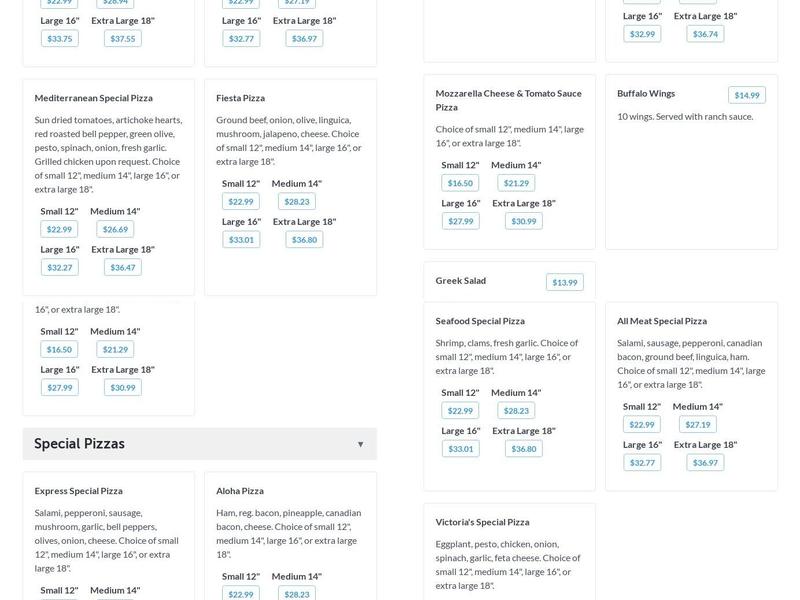800x600 pixels.
Task: Pick All Meat Special Pizza Medium $27.19
Action: (698, 424)
